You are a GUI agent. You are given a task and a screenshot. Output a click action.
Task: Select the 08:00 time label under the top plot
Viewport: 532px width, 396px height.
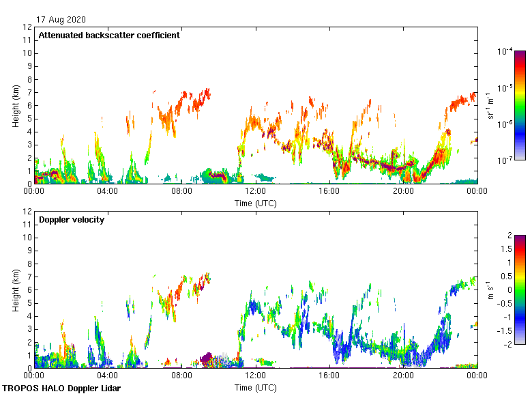tap(181, 192)
